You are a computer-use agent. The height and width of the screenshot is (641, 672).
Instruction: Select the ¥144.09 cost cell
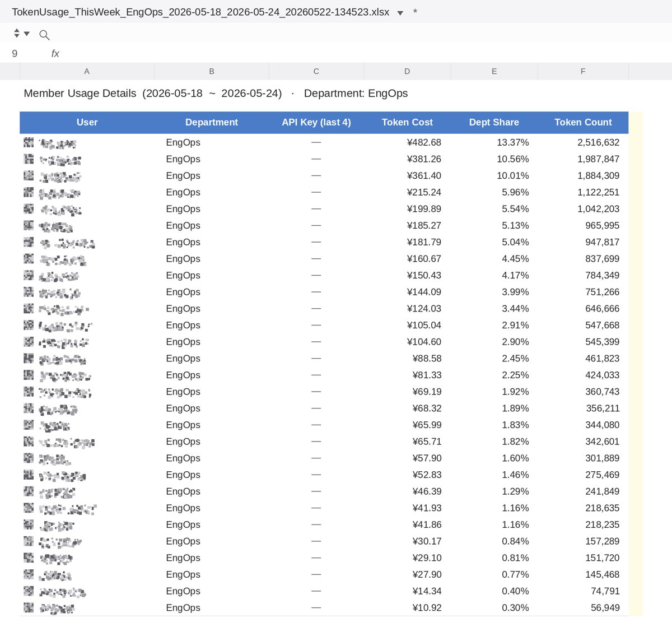point(407,292)
